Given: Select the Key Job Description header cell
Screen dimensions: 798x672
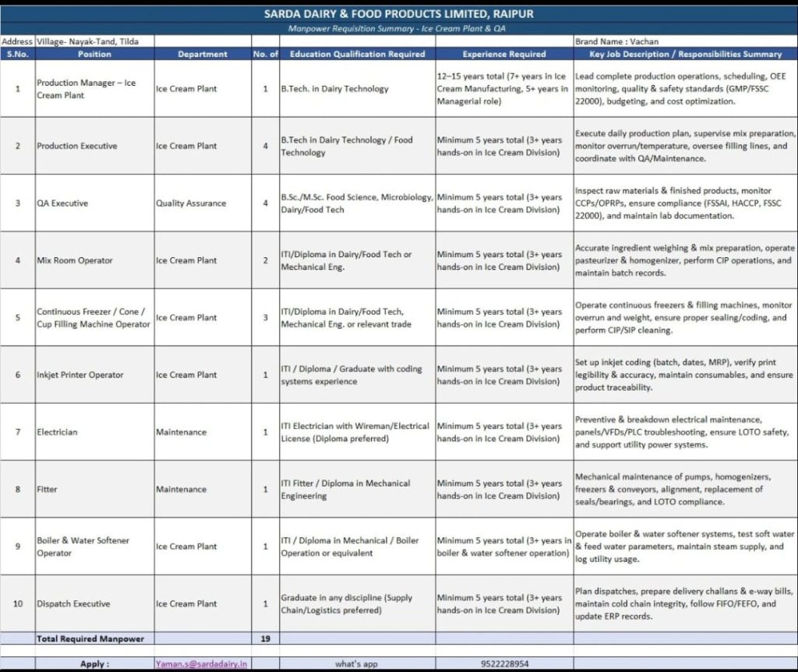Looking at the screenshot, I should pyautogui.click(x=686, y=54).
